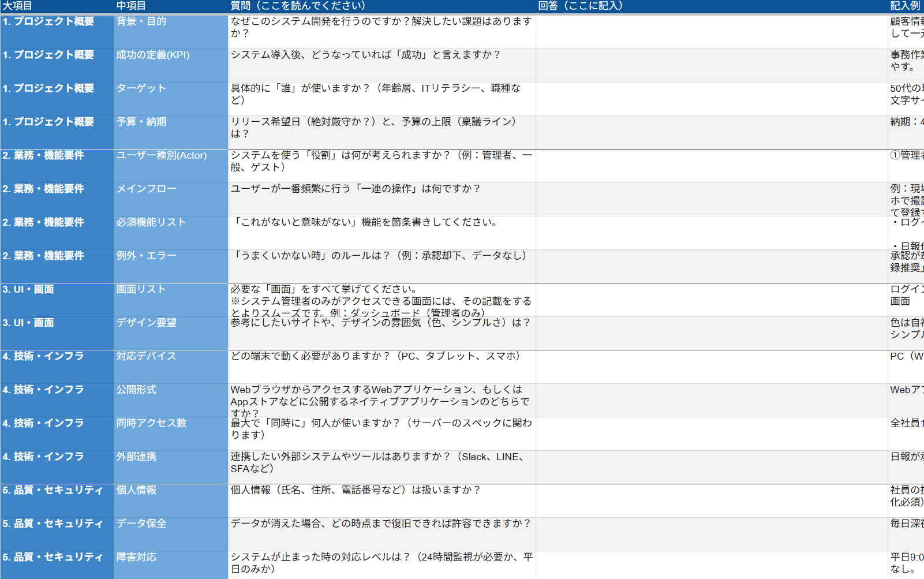The image size is (924, 579).
Task: Select the 例外・エラー label cell
Action: click(170, 267)
